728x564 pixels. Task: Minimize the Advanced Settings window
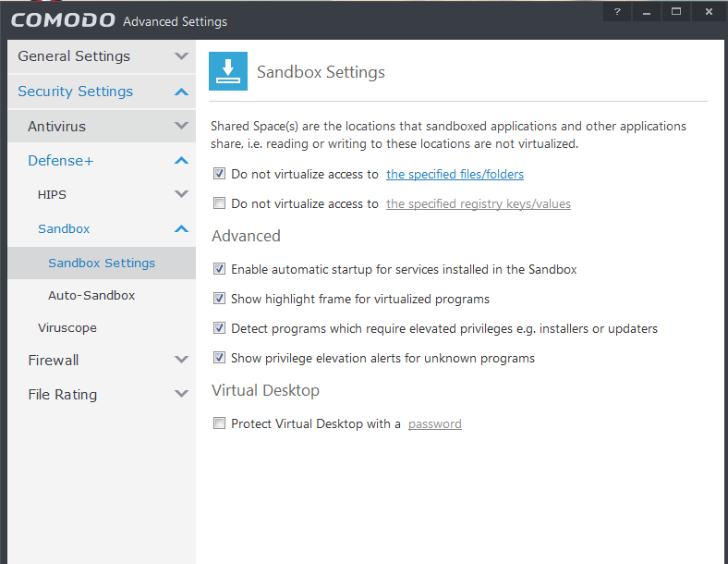[x=646, y=12]
